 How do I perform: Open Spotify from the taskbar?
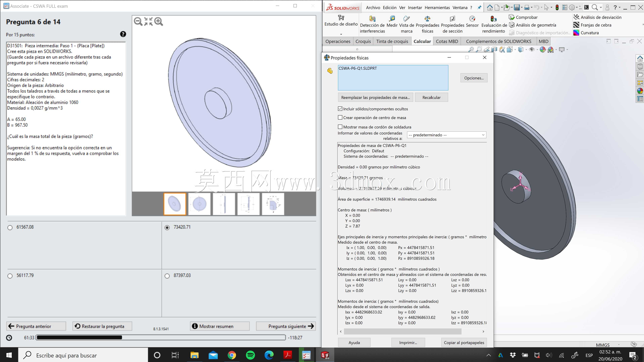coord(250,355)
